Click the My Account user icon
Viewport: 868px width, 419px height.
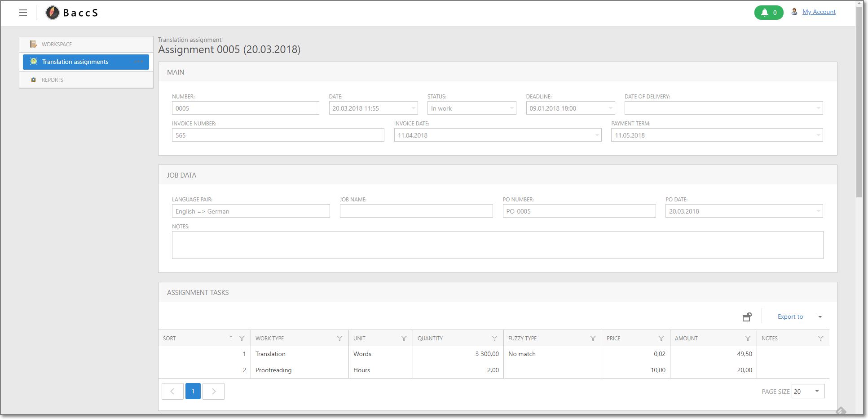794,12
